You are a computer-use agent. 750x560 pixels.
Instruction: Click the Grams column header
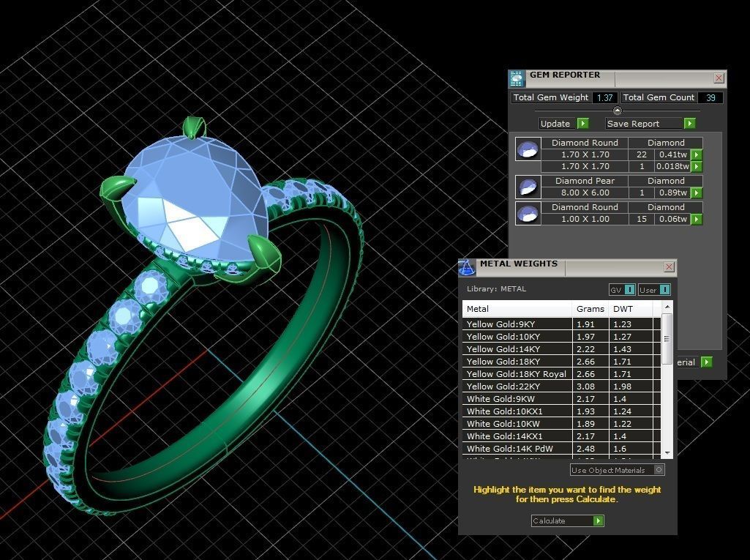[x=590, y=309]
